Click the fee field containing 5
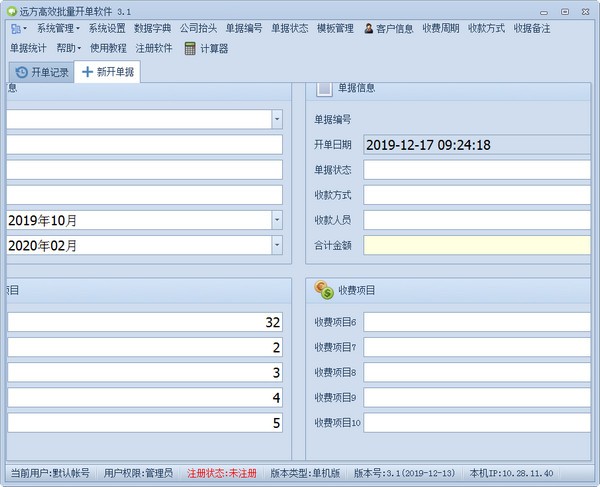The image size is (600, 487). pyautogui.click(x=145, y=423)
